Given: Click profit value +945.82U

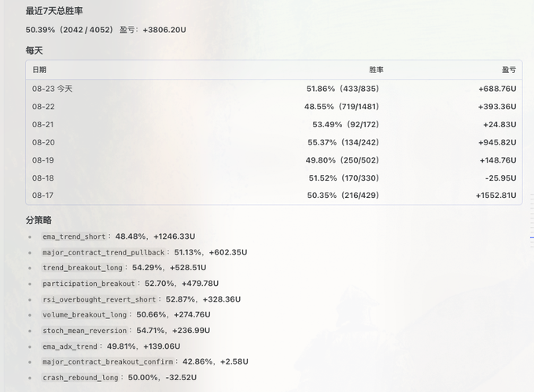Looking at the screenshot, I should tap(497, 142).
